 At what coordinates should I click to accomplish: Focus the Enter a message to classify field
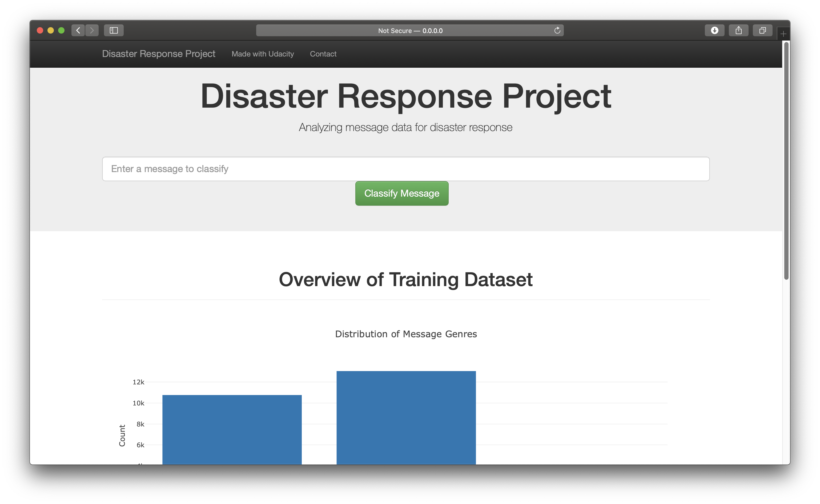pyautogui.click(x=405, y=169)
